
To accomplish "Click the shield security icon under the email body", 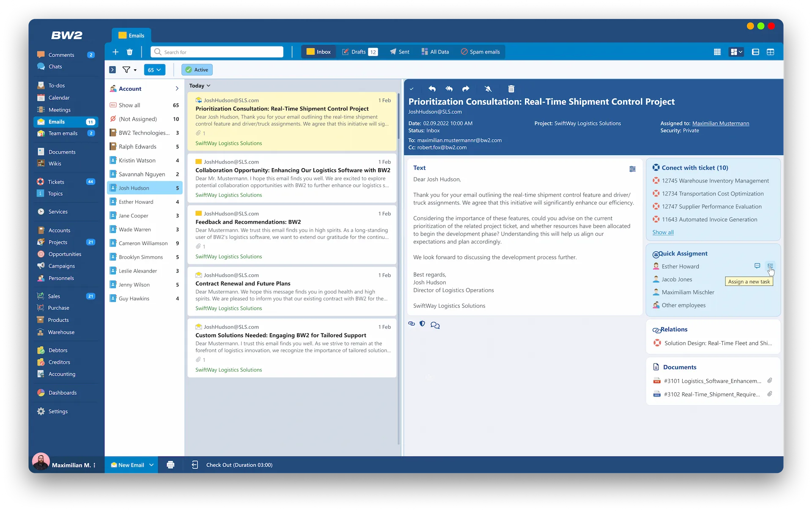I will [422, 324].
